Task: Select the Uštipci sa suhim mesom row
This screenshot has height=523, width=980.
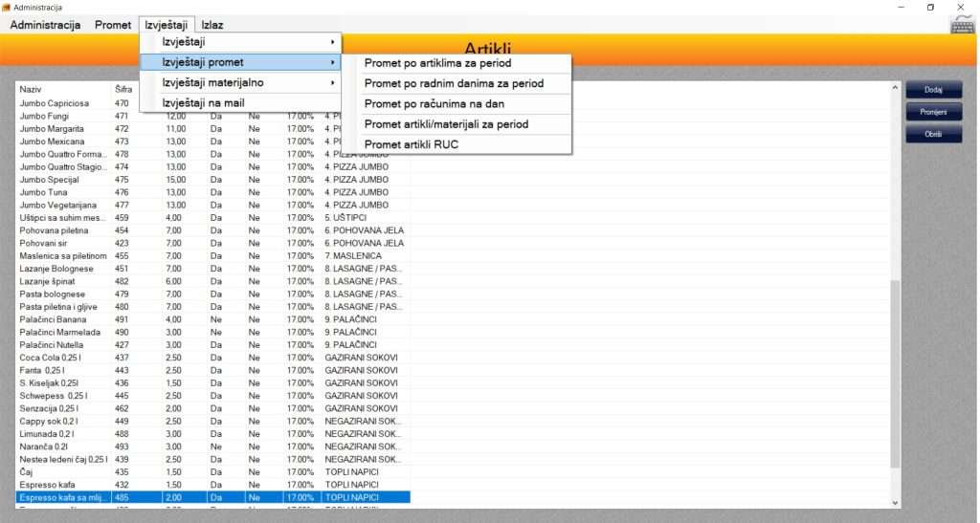Action: [x=212, y=218]
